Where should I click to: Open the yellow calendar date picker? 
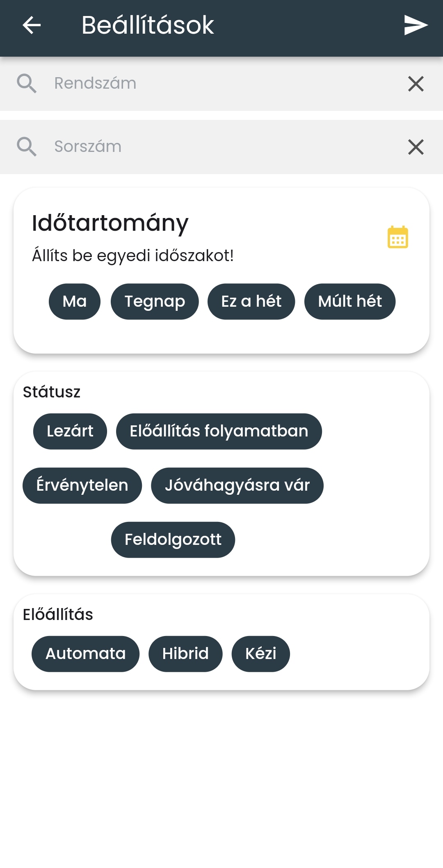click(397, 237)
